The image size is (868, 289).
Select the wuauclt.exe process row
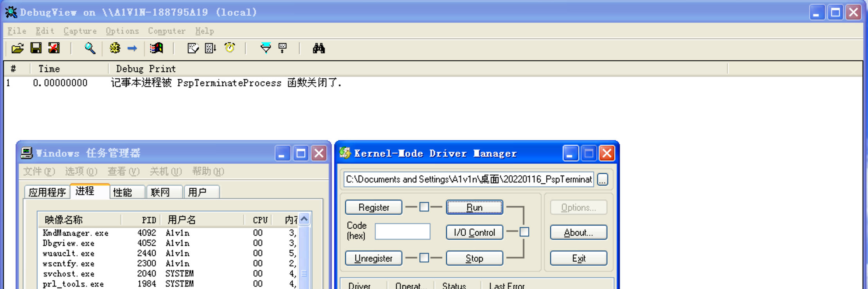169,253
